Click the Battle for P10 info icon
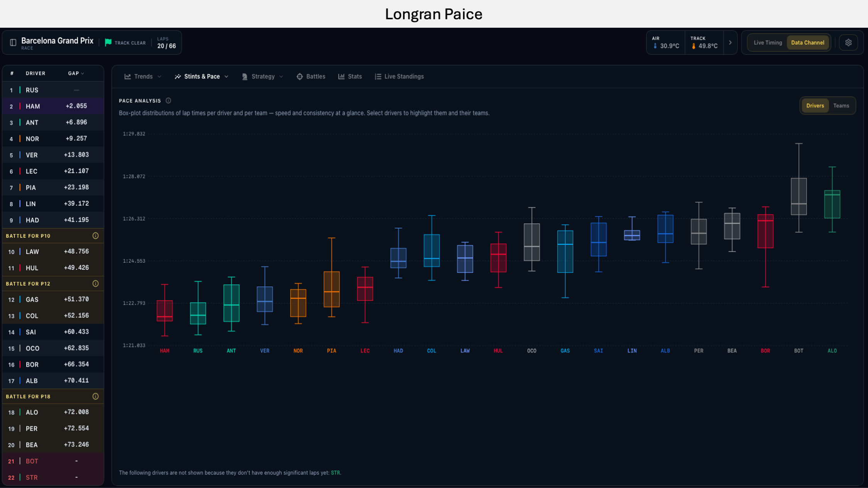Screen dimensions: 868x488 pos(96,236)
